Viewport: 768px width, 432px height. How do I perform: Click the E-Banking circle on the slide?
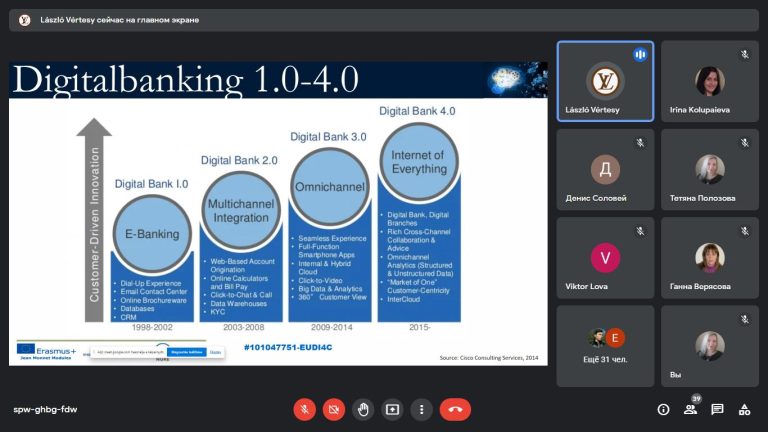[x=152, y=234]
